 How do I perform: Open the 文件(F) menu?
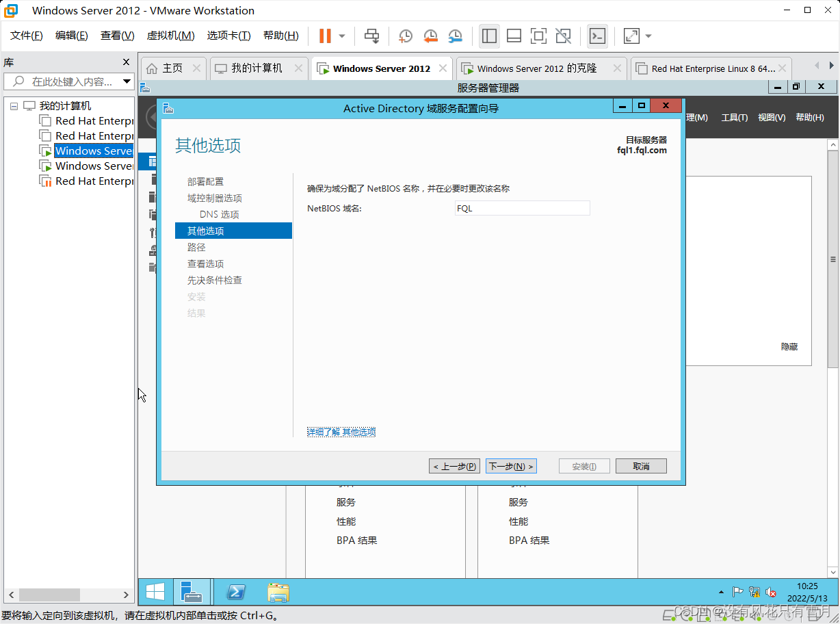[x=27, y=36]
